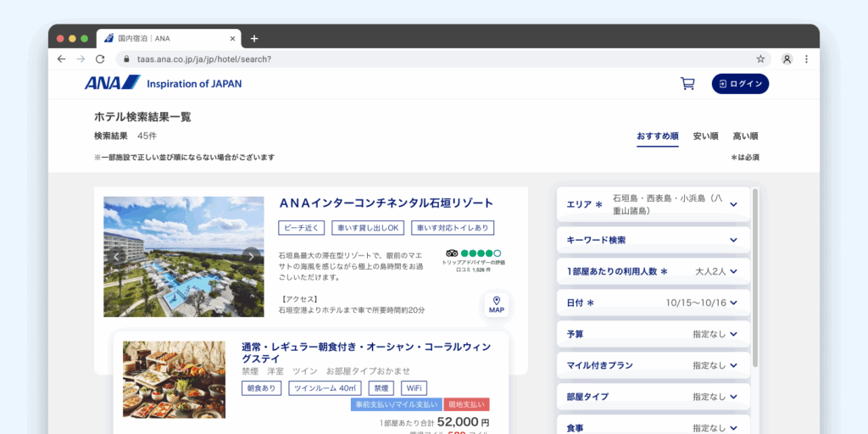Screen dimensions: 868x434
Task: Click the 車いす対応トイレあり tag
Action: click(x=453, y=228)
